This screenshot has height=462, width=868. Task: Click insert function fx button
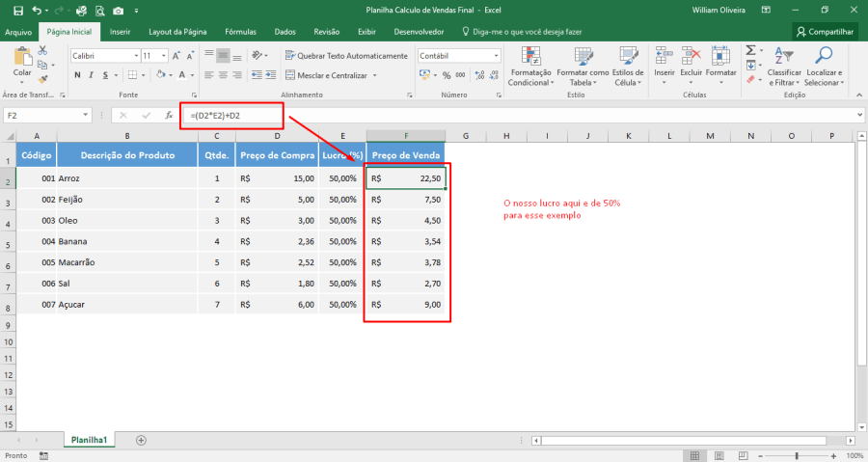[x=169, y=115]
